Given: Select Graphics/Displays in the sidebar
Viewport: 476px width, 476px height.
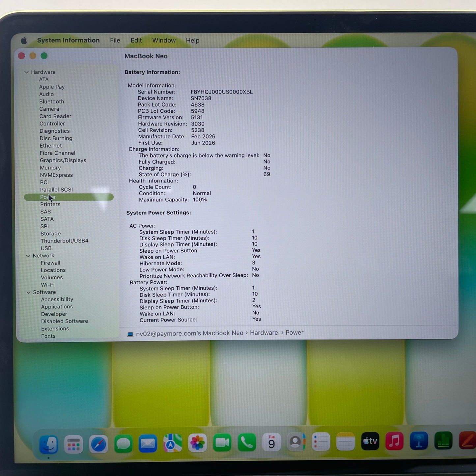Looking at the screenshot, I should pyautogui.click(x=63, y=160).
